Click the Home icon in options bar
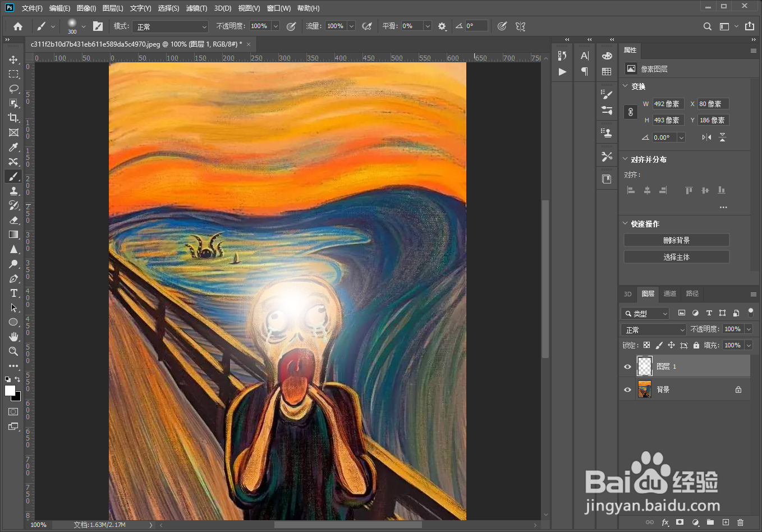This screenshot has width=762, height=532. click(x=18, y=26)
